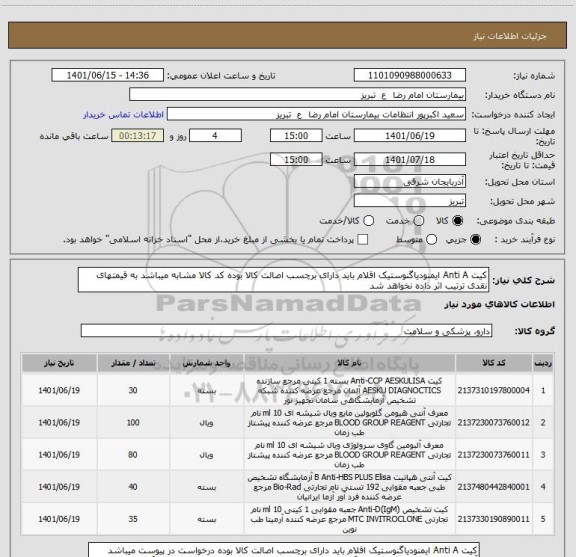
Task: Click the Anti-HBS PLUS Elisa item name
Action: pyautogui.click(x=349, y=487)
